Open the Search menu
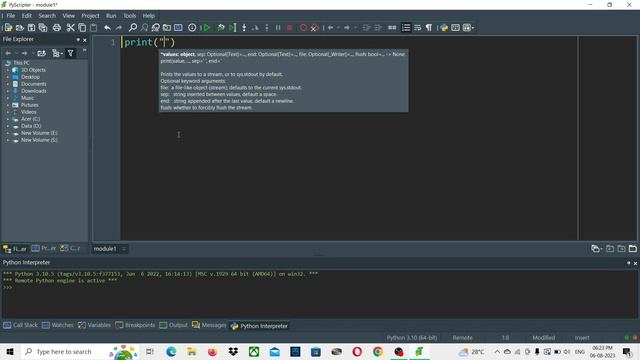 (x=47, y=16)
